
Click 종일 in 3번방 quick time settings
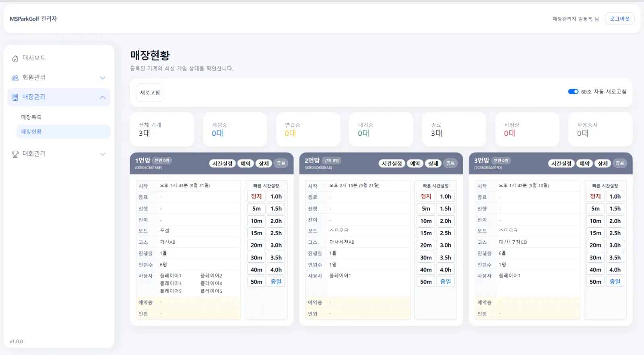(615, 282)
